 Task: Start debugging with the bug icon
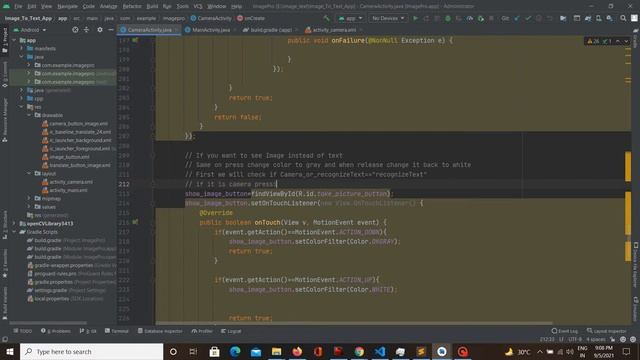click(x=448, y=18)
